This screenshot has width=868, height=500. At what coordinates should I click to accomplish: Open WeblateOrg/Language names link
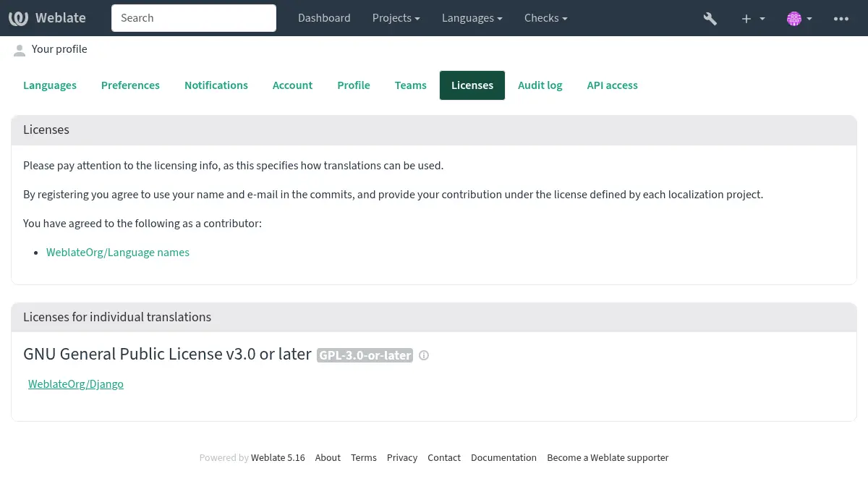[x=118, y=253]
